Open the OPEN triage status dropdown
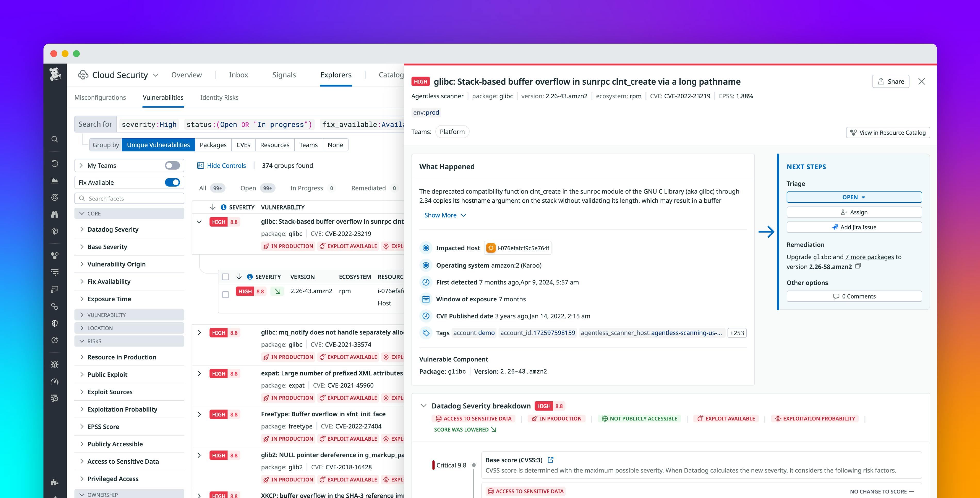 click(854, 197)
